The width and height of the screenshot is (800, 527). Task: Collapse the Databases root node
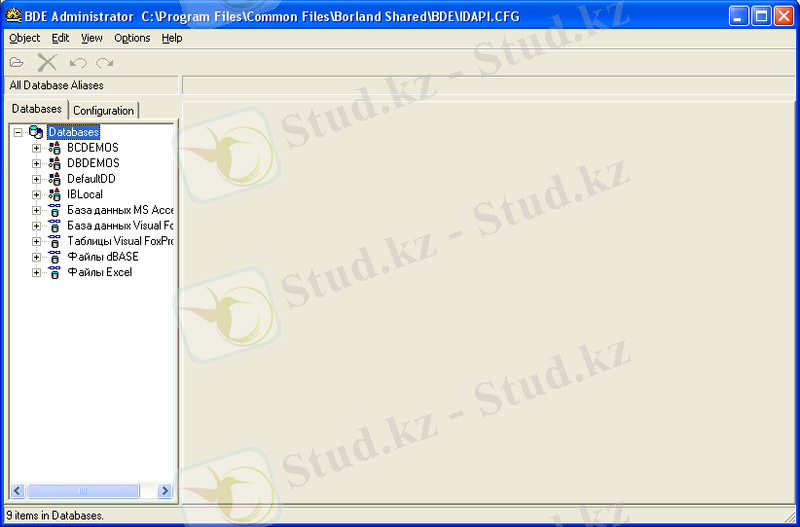pyautogui.click(x=18, y=133)
